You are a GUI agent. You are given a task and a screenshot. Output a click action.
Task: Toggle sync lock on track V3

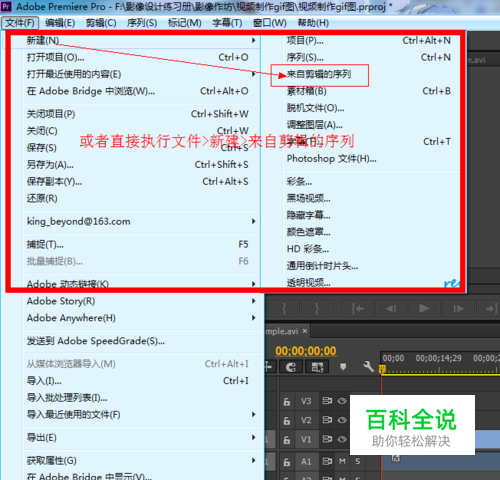point(327,401)
